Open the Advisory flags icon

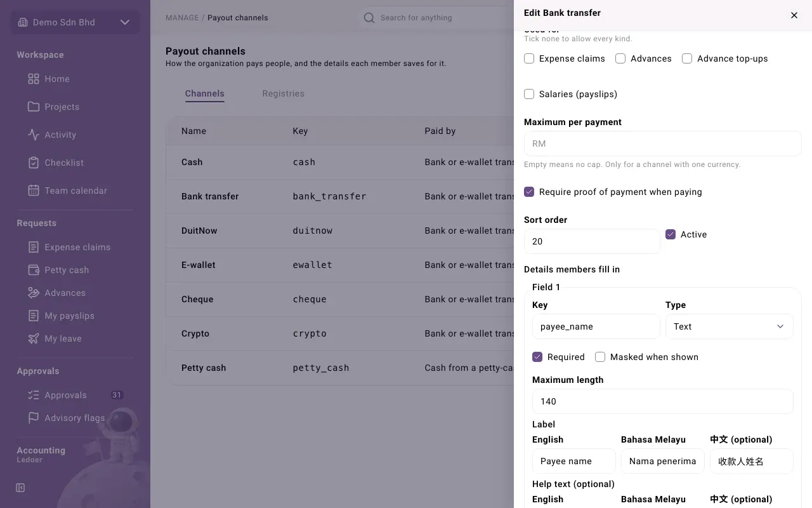[x=34, y=418]
